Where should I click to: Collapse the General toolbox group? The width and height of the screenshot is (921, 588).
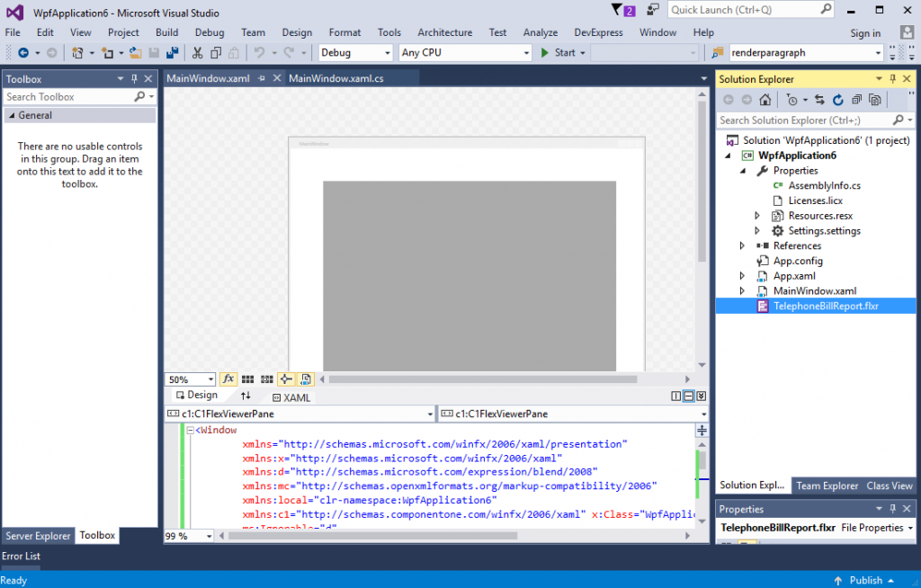coord(11,116)
